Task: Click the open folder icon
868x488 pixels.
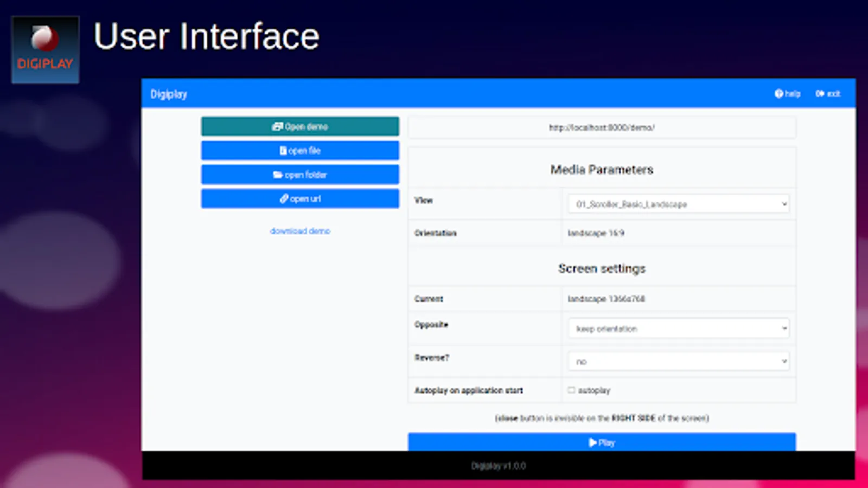Action: (278, 175)
